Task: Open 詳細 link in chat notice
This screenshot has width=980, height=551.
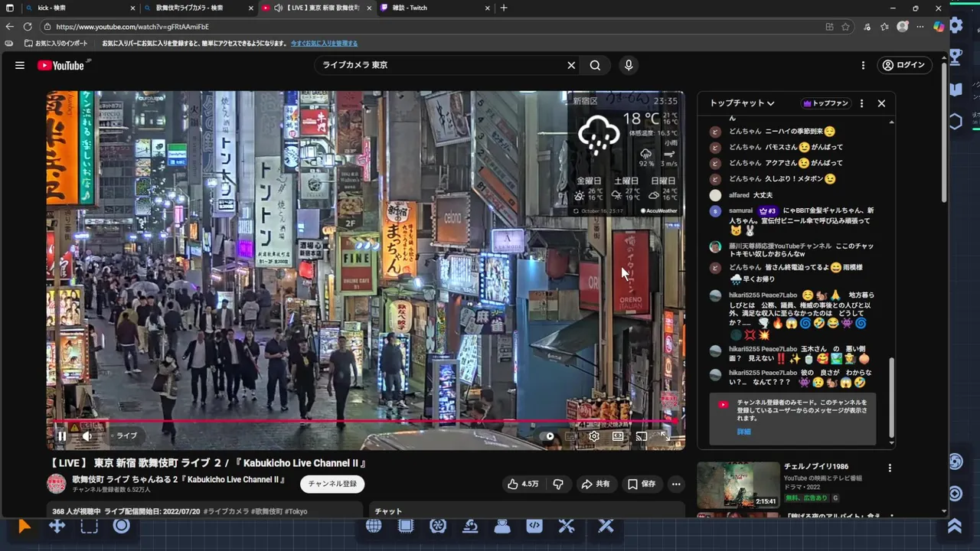Action: tap(743, 432)
